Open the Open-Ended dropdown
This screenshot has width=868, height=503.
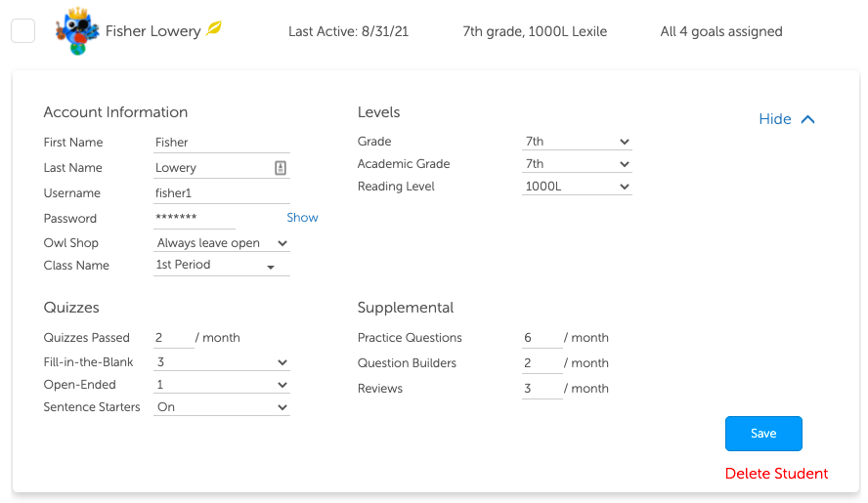[222, 385]
